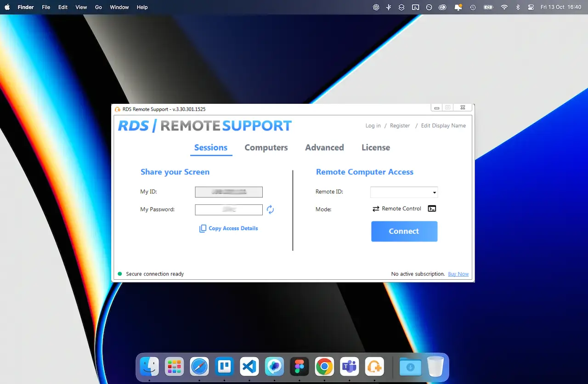Click the Log in link
588x384 pixels.
373,125
